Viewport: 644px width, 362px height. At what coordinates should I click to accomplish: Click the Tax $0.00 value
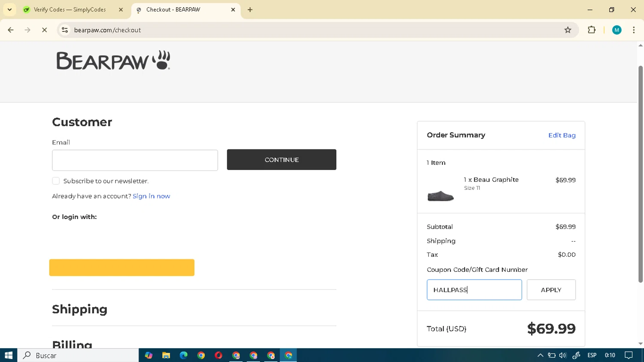(x=567, y=255)
